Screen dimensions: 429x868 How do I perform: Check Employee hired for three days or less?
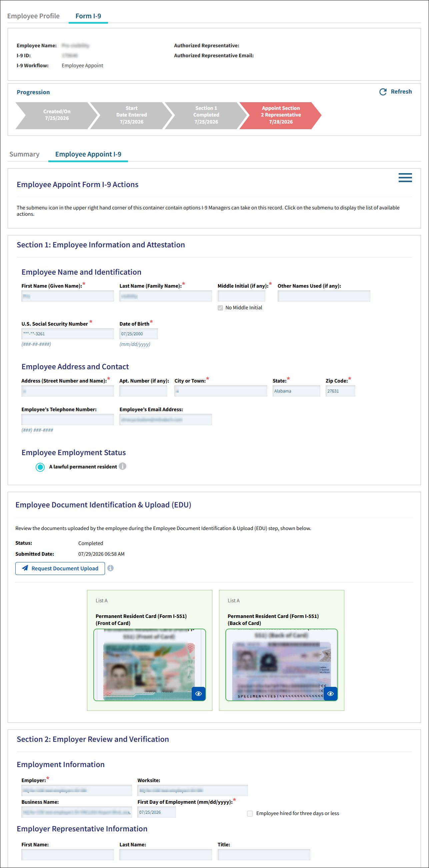pos(250,813)
